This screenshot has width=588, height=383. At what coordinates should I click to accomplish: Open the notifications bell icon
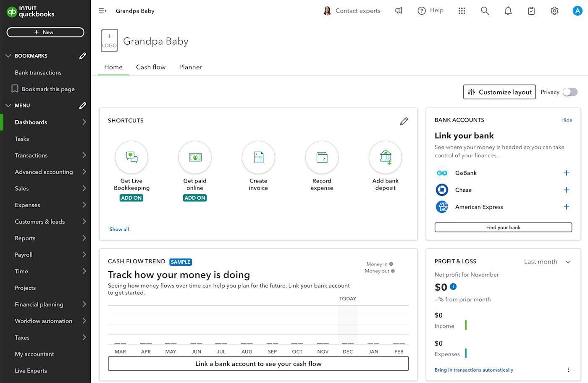click(x=508, y=11)
